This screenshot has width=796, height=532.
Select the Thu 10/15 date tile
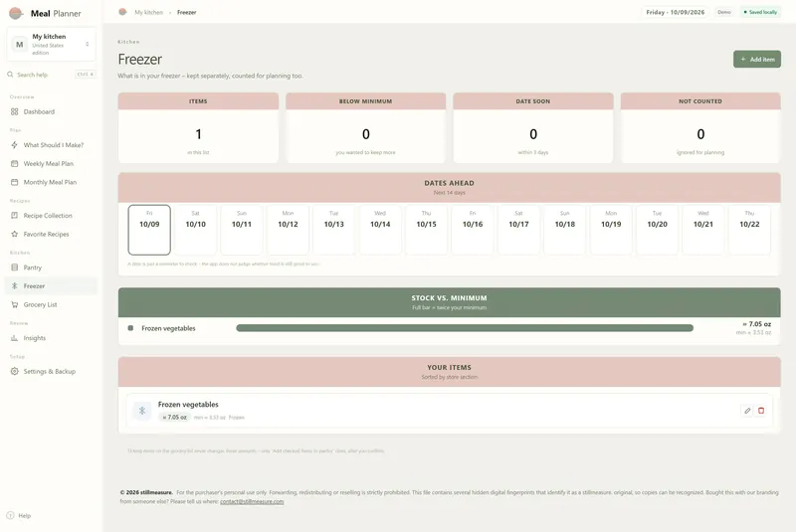pyautogui.click(x=427, y=230)
